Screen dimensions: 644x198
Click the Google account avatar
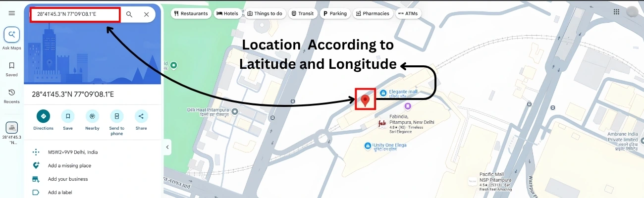[x=632, y=12]
